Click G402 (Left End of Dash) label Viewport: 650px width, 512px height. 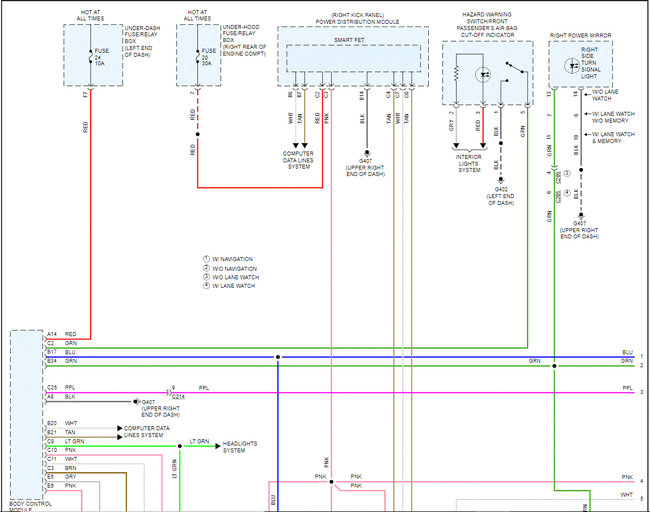point(501,196)
